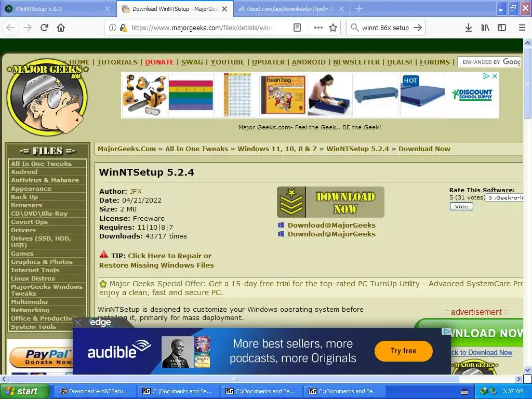Screen dimensions: 532x399
Task: Click the AdChoices icon on school supply ad
Action: tap(486, 76)
